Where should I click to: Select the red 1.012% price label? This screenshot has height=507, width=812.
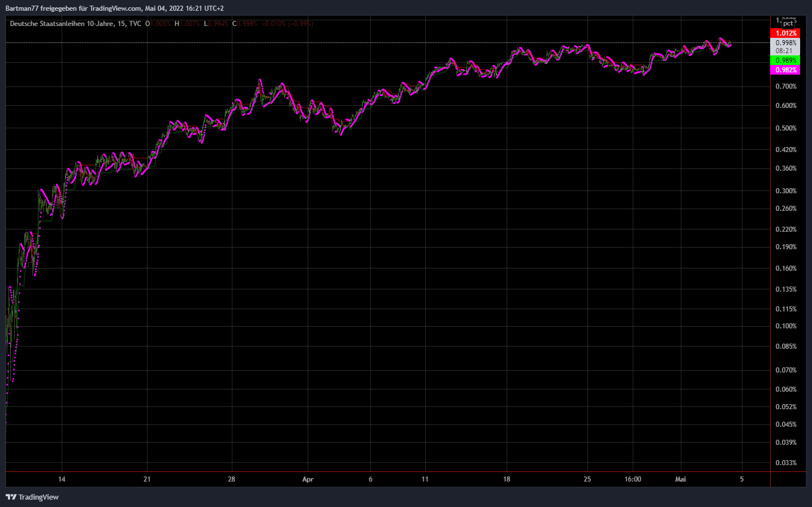tap(787, 33)
